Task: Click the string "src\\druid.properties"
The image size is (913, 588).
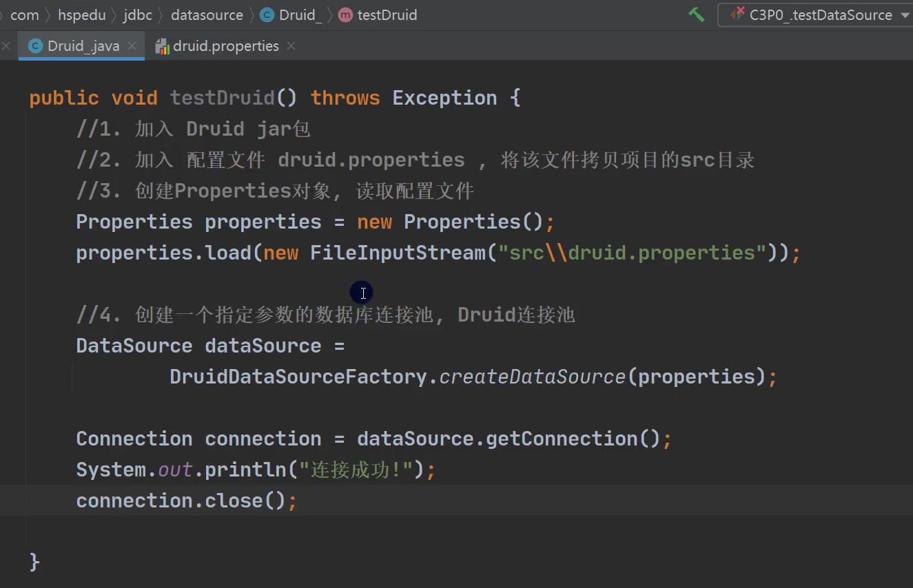Action: pyautogui.click(x=632, y=253)
